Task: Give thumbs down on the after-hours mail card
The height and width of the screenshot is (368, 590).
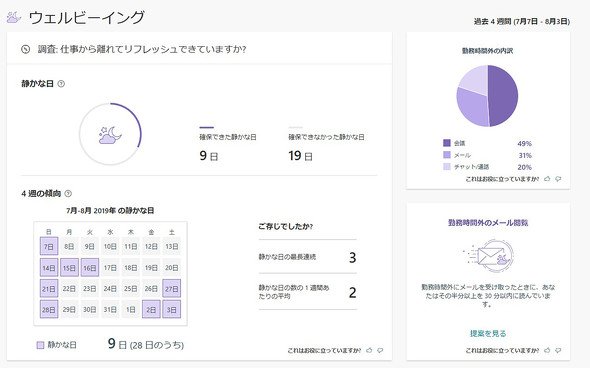Action: point(558,350)
